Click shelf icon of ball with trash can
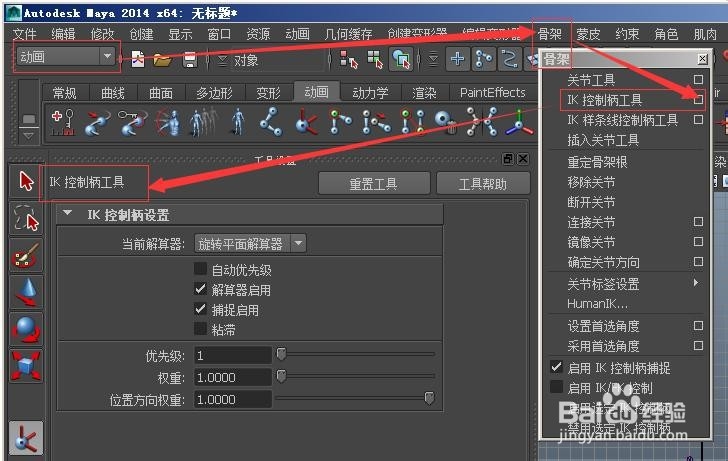Viewport: 728px width, 461px height. 446,123
